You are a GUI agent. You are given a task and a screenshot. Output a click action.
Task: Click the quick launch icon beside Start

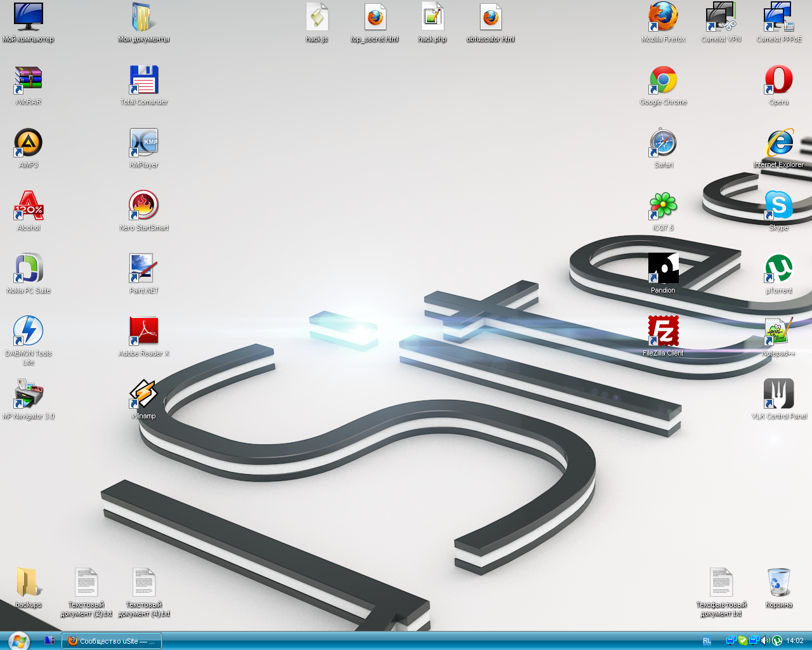tap(49, 640)
